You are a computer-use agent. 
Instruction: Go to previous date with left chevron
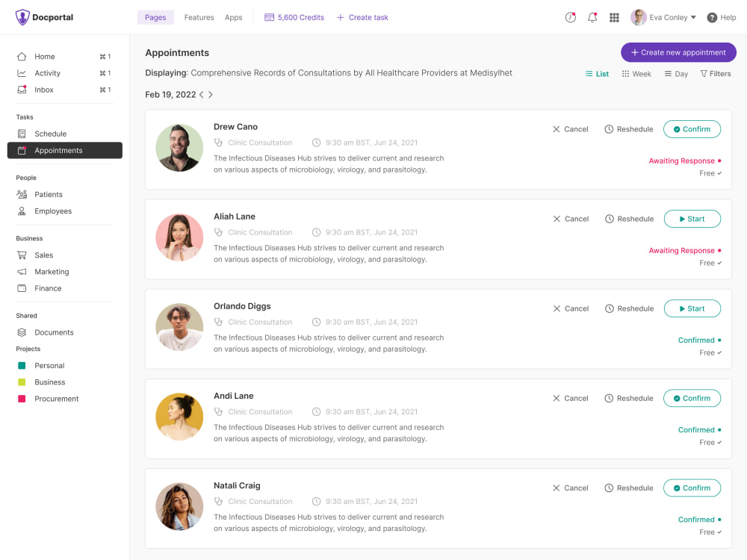[202, 95]
